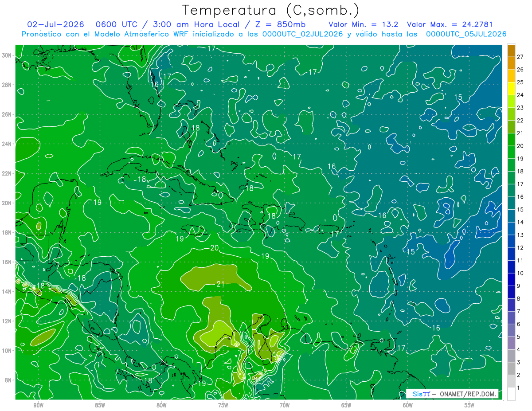Click the top brown swatch above the 27 label
The height and width of the screenshot is (411, 532).
511,51
